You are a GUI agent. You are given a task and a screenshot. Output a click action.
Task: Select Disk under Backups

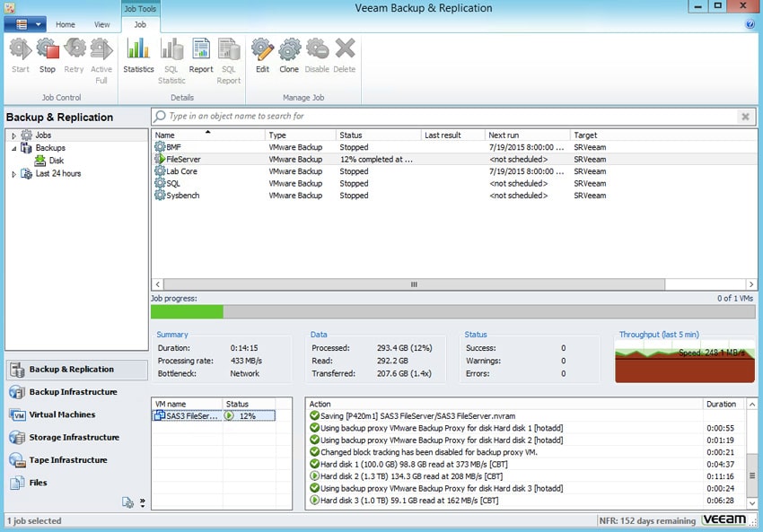click(x=56, y=161)
